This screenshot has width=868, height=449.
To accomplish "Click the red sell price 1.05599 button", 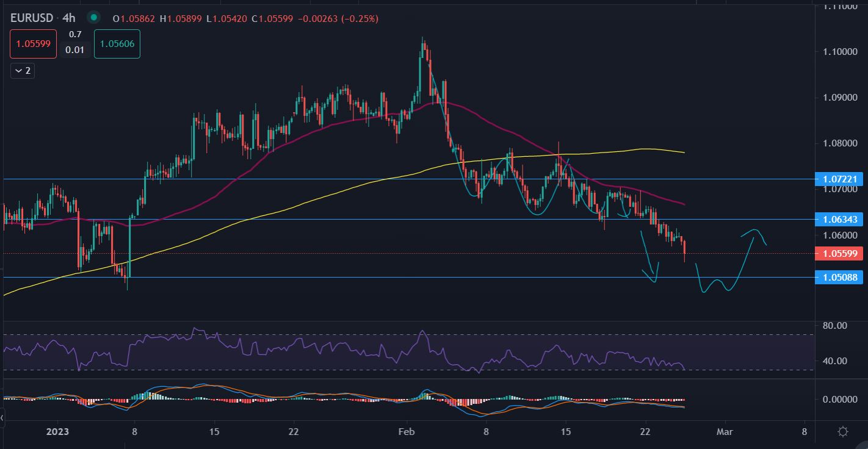I will coord(34,45).
